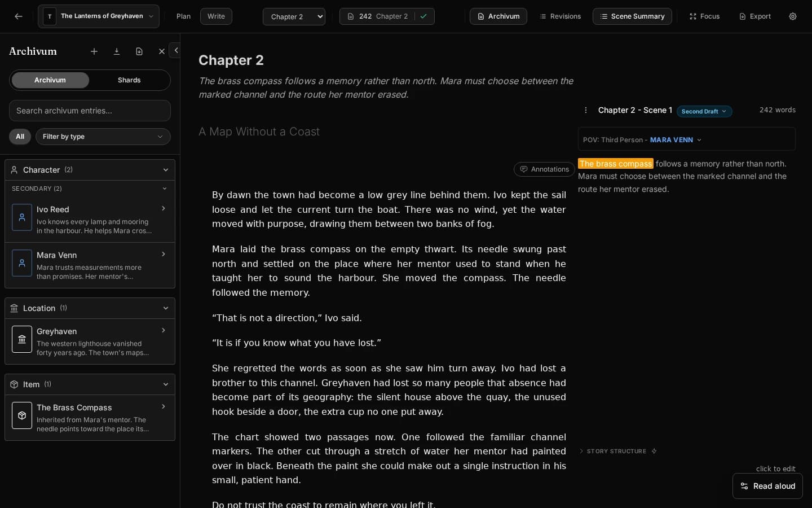This screenshot has width=812, height=508.
Task: Add a new Archivum entry with plus icon
Action: pyautogui.click(x=94, y=51)
